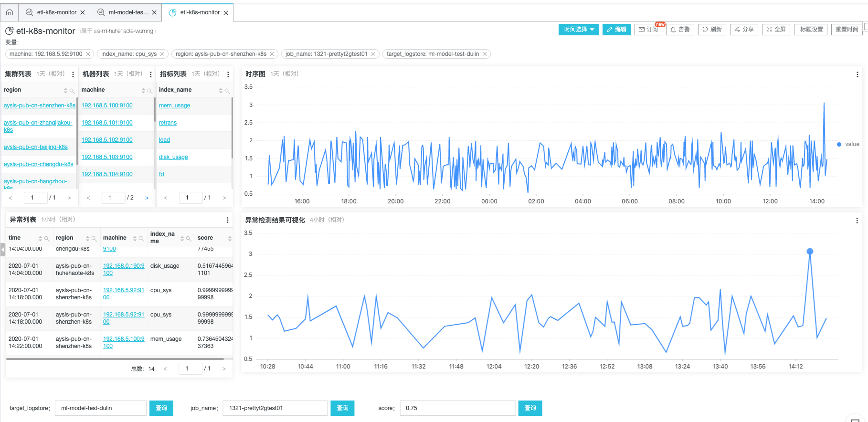The width and height of the screenshot is (868, 422).
Task: Click 查询 next to score
Action: pos(530,408)
